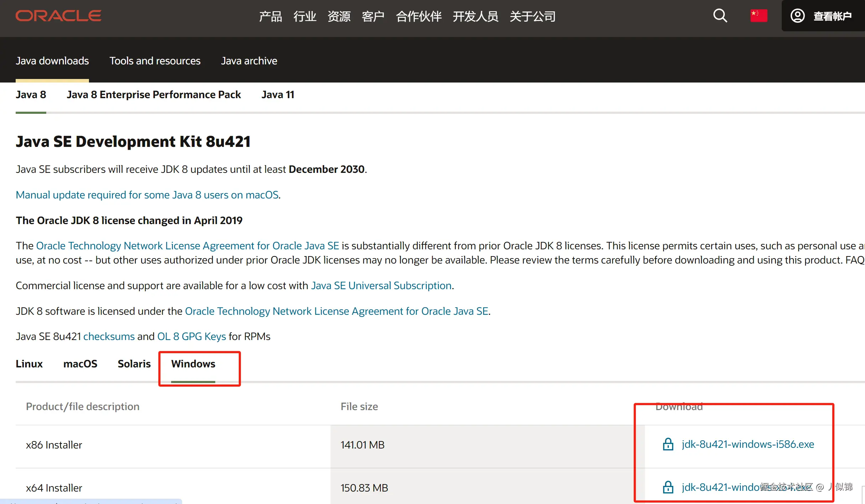
Task: Select Java 8 Enterprise Performance Pack tab
Action: tap(154, 95)
